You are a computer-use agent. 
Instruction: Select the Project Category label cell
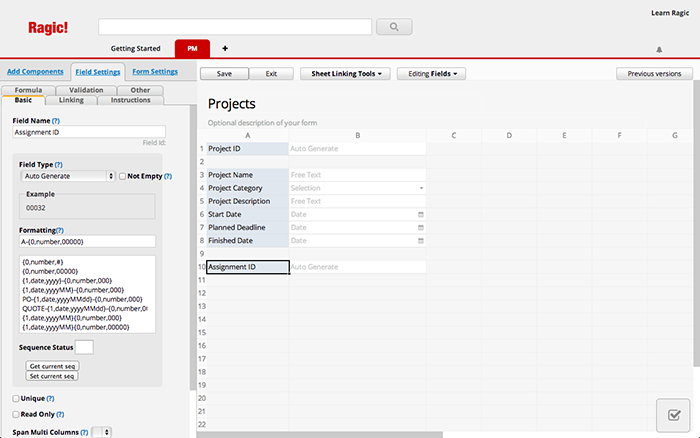pyautogui.click(x=247, y=188)
